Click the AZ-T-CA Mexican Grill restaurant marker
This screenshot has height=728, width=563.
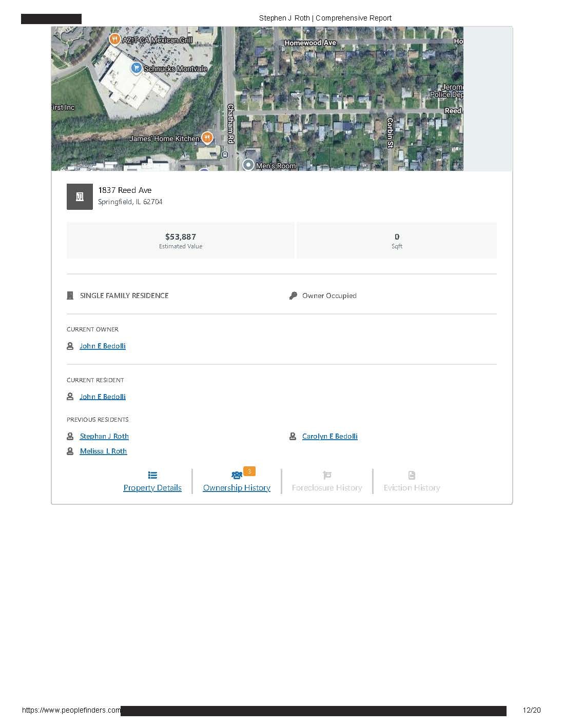115,39
